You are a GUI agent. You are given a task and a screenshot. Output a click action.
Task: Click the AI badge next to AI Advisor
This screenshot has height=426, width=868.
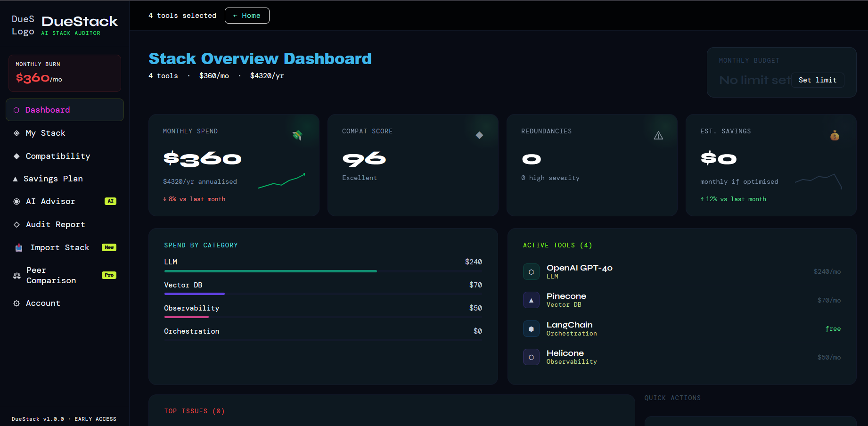[x=110, y=201]
